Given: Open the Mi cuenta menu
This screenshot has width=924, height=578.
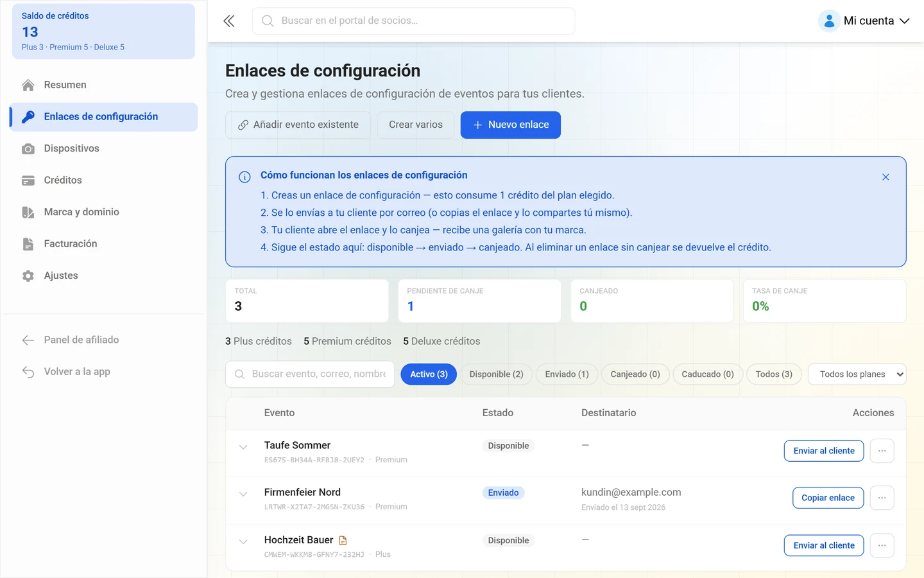Looking at the screenshot, I should click(x=864, y=21).
